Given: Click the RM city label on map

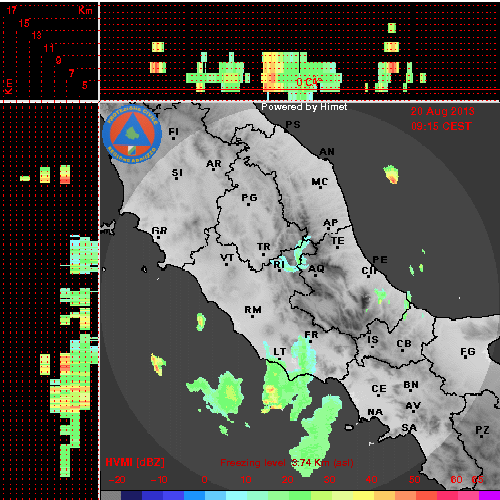Looking at the screenshot, I should [x=253, y=310].
